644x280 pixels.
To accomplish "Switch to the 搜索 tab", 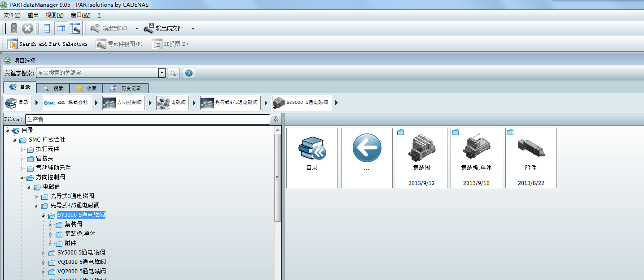I will click(x=53, y=88).
